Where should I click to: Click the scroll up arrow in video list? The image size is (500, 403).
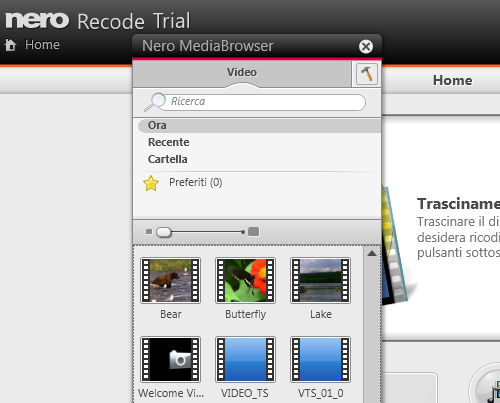click(372, 254)
